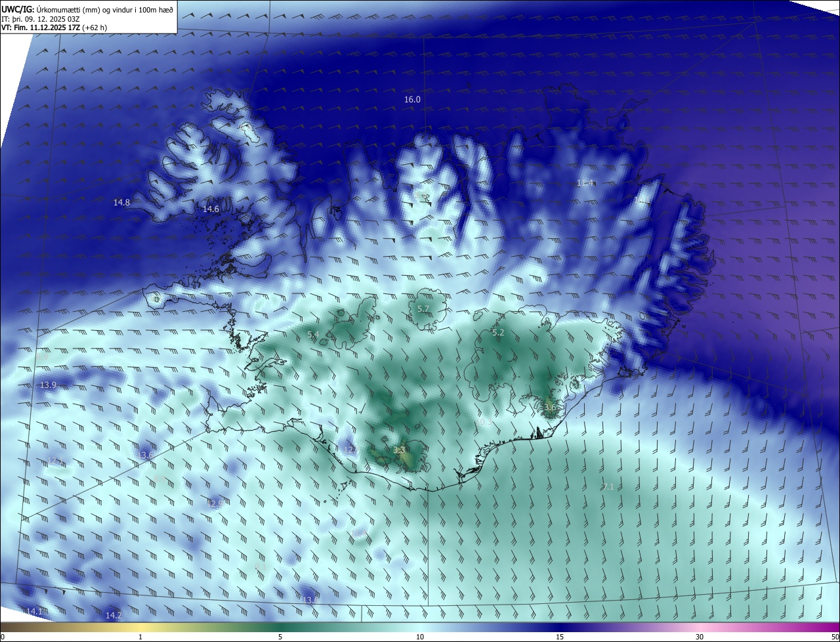Click the 3.6 value on southeast Vatnajökull
840x642 pixels.
click(x=550, y=407)
